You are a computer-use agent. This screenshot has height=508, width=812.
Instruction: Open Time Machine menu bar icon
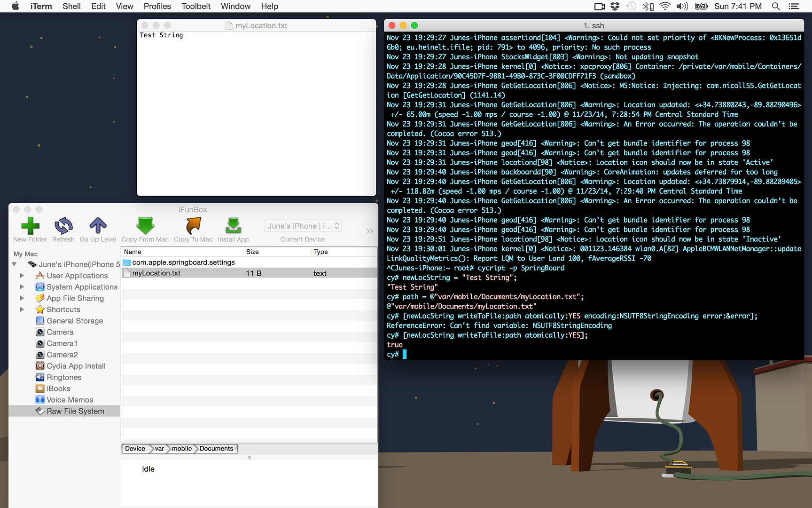[631, 6]
